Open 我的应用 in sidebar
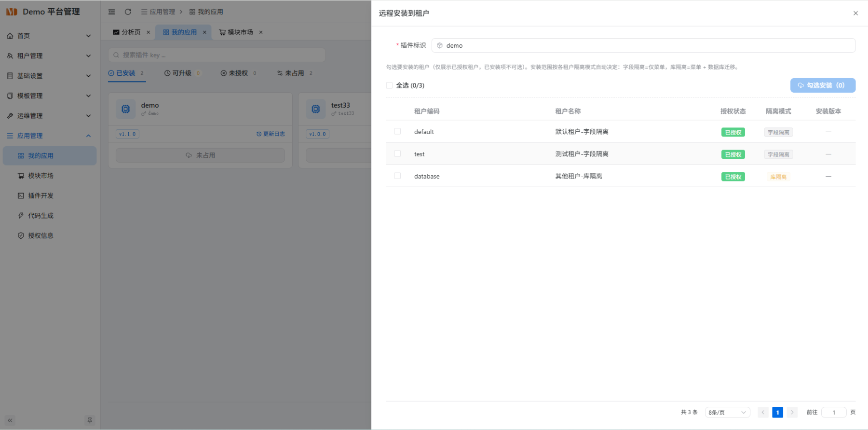 [50, 156]
